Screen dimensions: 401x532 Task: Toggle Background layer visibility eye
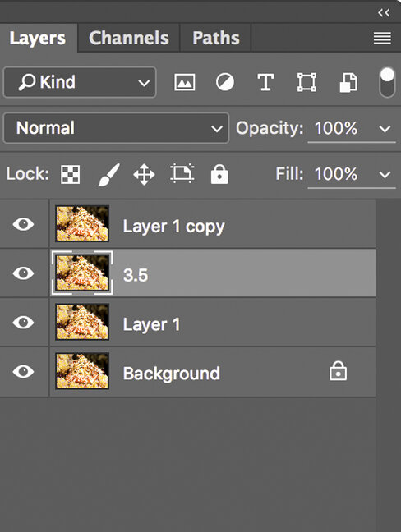(x=24, y=372)
